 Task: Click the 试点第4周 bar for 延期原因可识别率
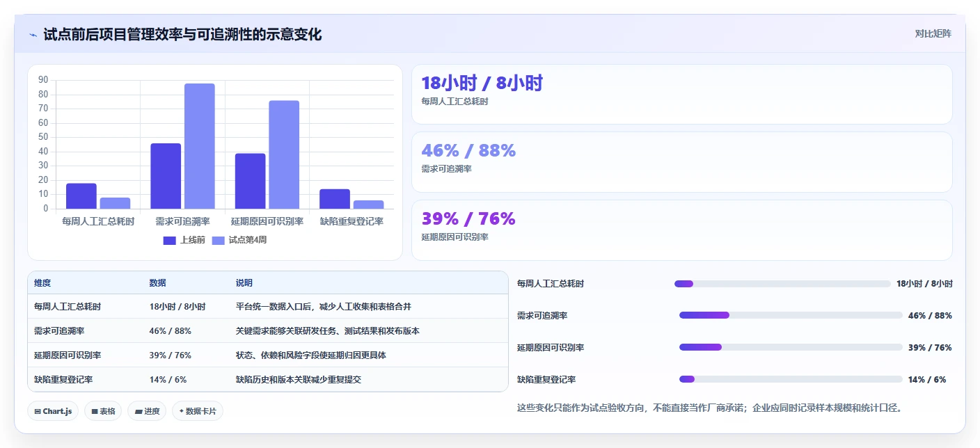284,154
